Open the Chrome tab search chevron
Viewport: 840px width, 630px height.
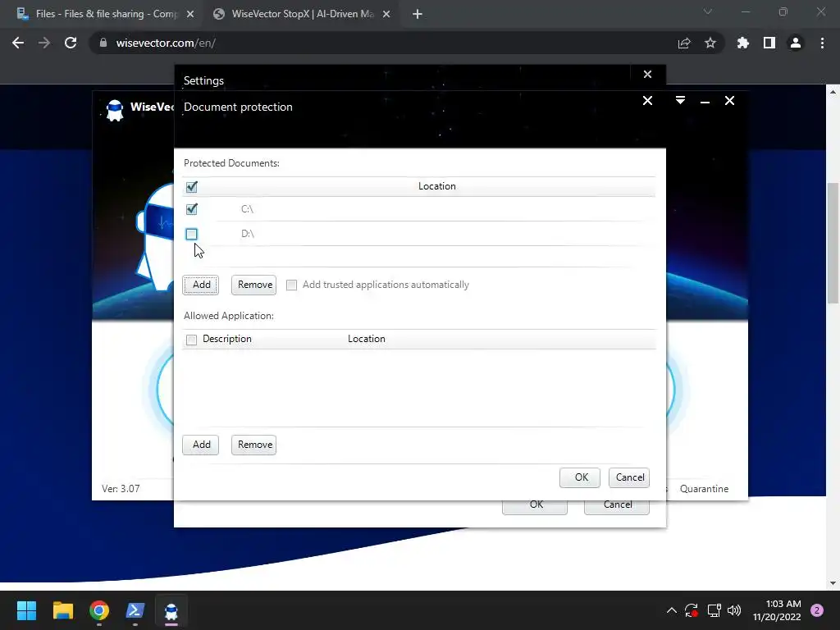(x=708, y=11)
